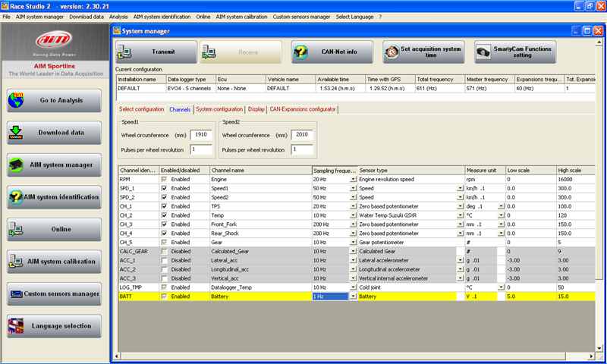Viewport: 607px width, 364px height.
Task: Click the vertical scrollbar of System manager
Action: tap(599, 195)
